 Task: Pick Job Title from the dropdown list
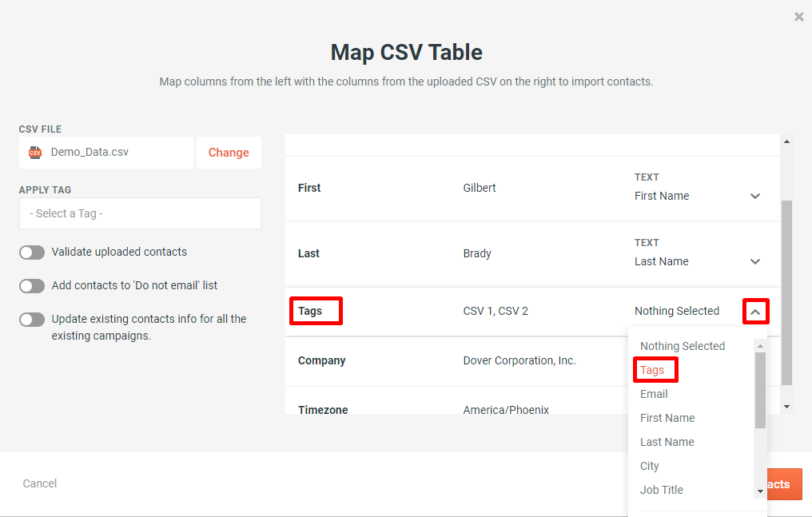pos(661,489)
